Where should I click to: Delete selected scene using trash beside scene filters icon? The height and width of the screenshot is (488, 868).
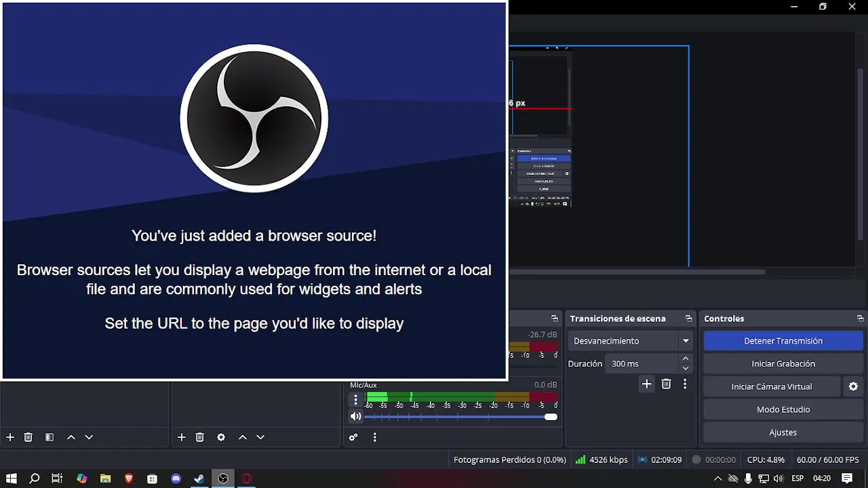point(28,437)
